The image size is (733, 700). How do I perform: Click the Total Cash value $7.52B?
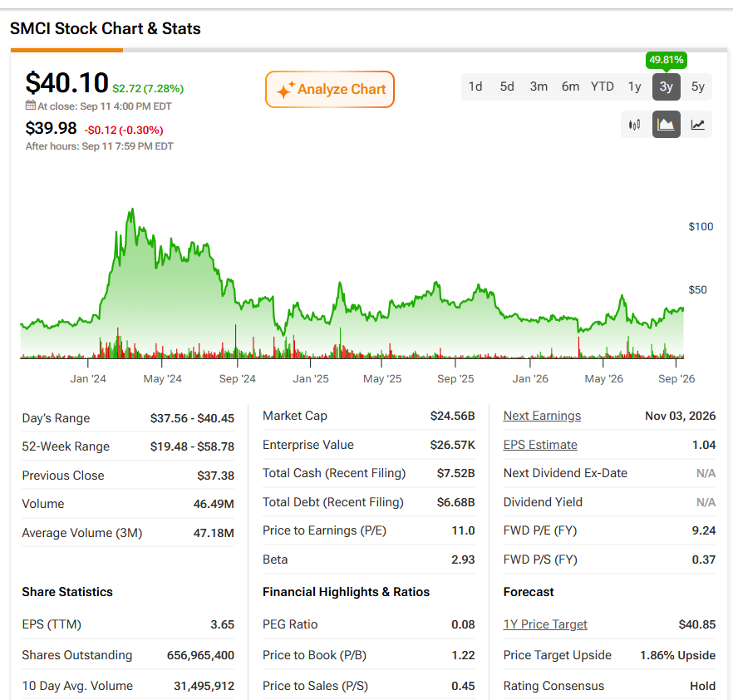[x=455, y=473]
